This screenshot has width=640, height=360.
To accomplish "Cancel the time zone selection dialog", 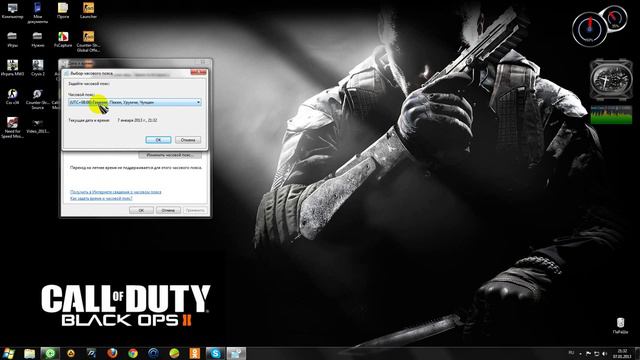I will tap(188, 140).
